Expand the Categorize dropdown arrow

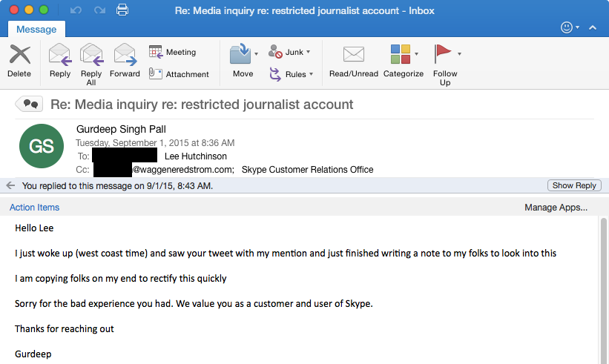(x=416, y=54)
